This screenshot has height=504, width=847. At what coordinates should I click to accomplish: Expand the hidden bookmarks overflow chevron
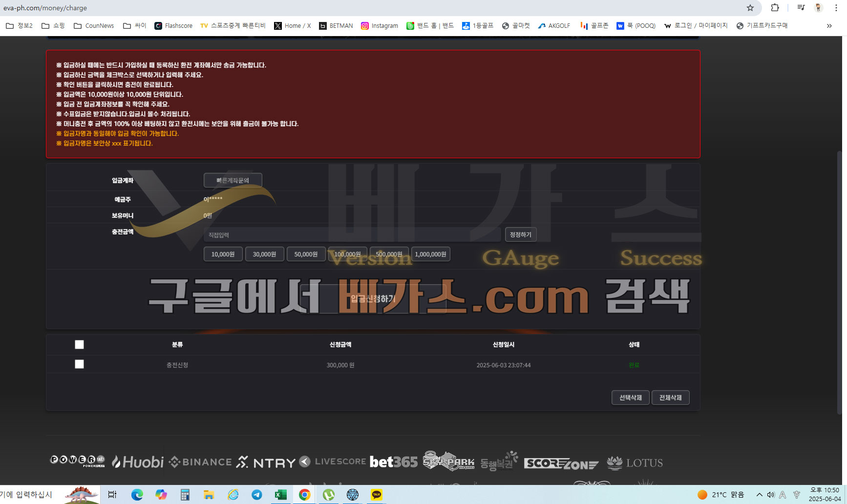pyautogui.click(x=829, y=26)
